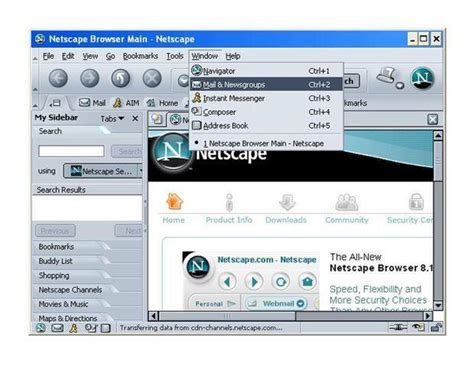Image resolution: width=474 pixels, height=366 pixels.
Task: Click the Product Info link text
Action: coord(229,220)
